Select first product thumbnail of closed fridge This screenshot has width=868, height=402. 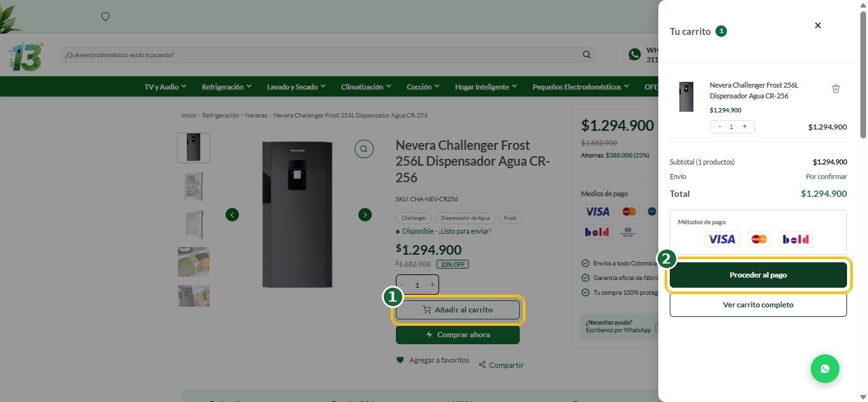click(x=194, y=147)
